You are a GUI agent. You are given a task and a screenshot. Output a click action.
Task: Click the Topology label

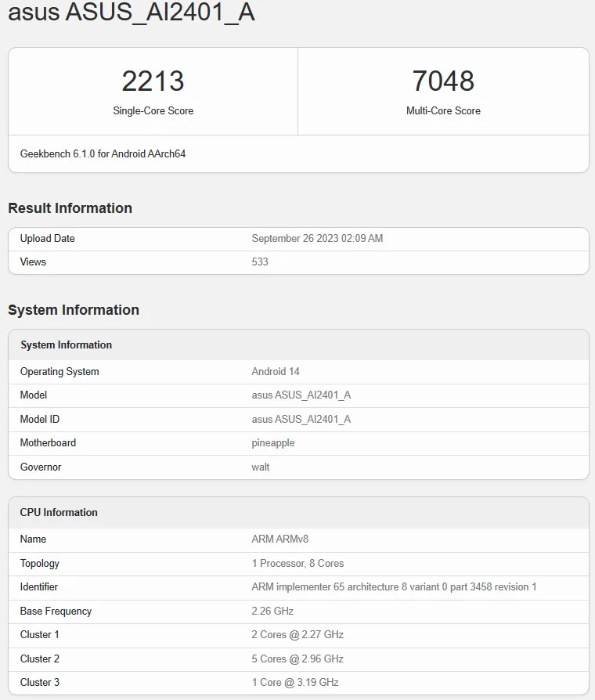tap(40, 564)
